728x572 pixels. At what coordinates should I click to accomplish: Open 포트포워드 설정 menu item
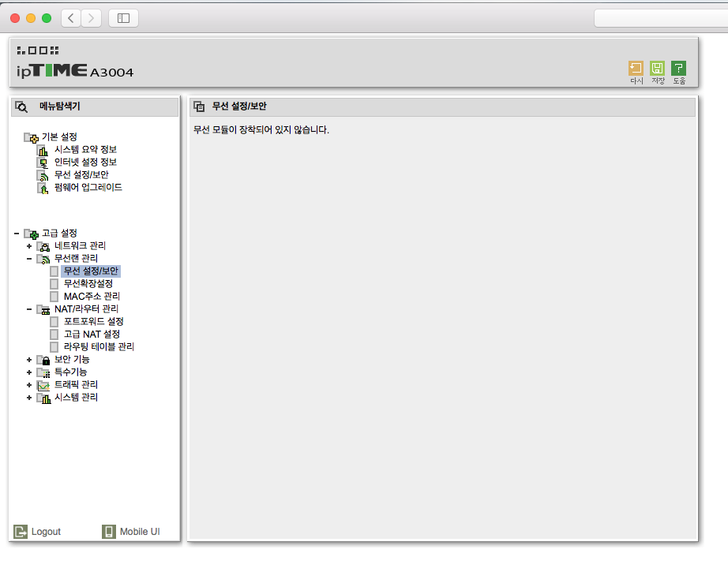point(94,322)
